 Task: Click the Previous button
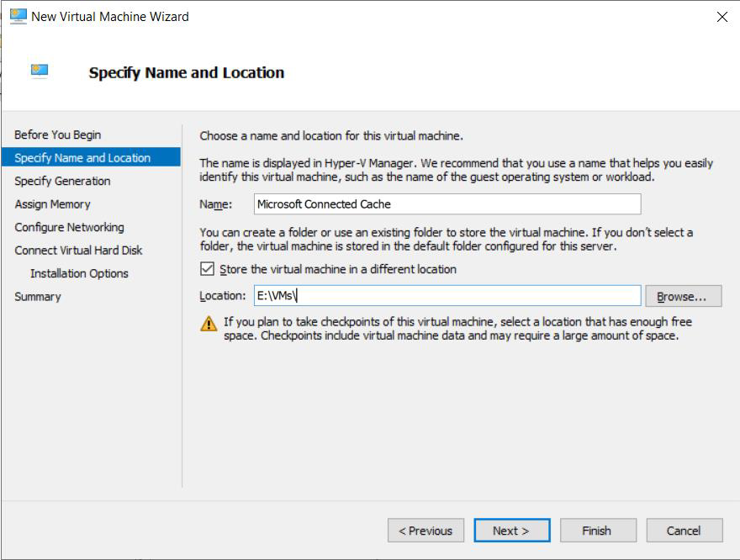pyautogui.click(x=425, y=531)
